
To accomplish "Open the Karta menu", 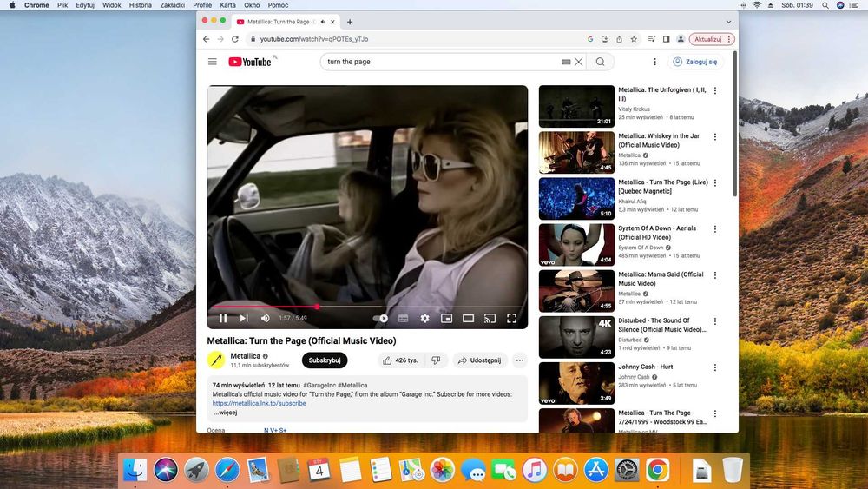I will (227, 5).
